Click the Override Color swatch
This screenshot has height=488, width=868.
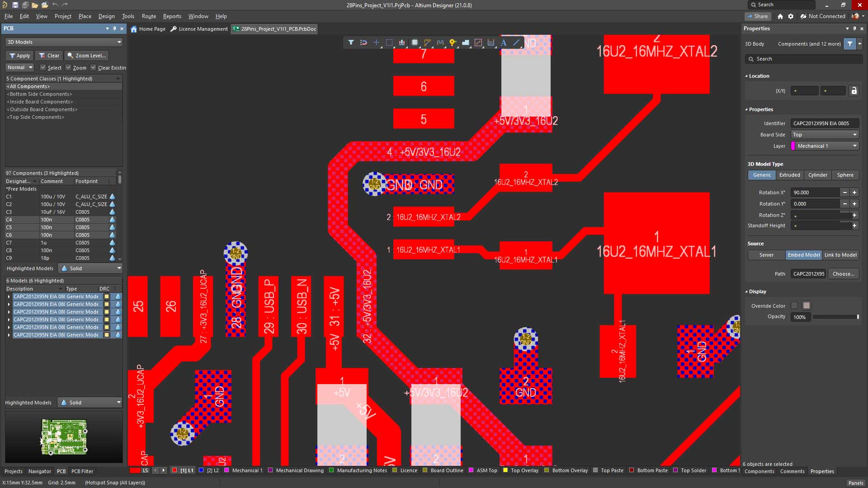[x=807, y=306]
